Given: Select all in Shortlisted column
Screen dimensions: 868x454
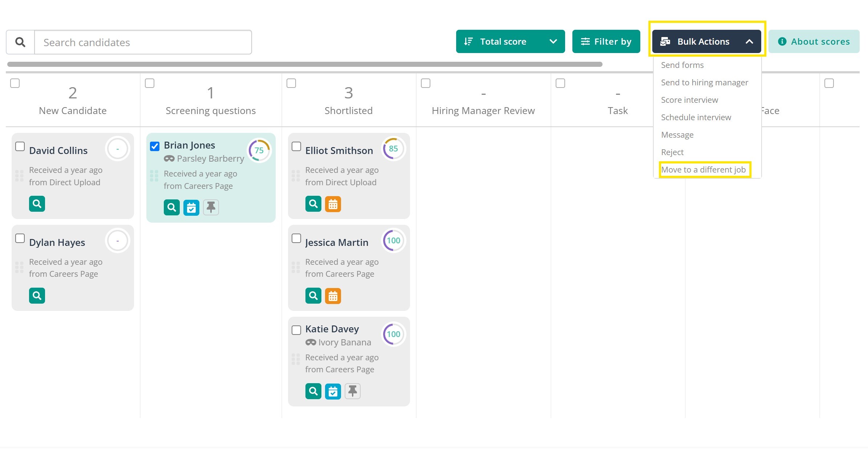Looking at the screenshot, I should 291,83.
